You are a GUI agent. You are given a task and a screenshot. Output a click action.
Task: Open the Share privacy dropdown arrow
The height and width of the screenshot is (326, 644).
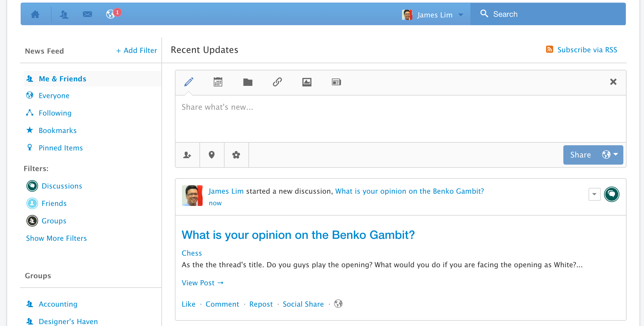(x=616, y=155)
